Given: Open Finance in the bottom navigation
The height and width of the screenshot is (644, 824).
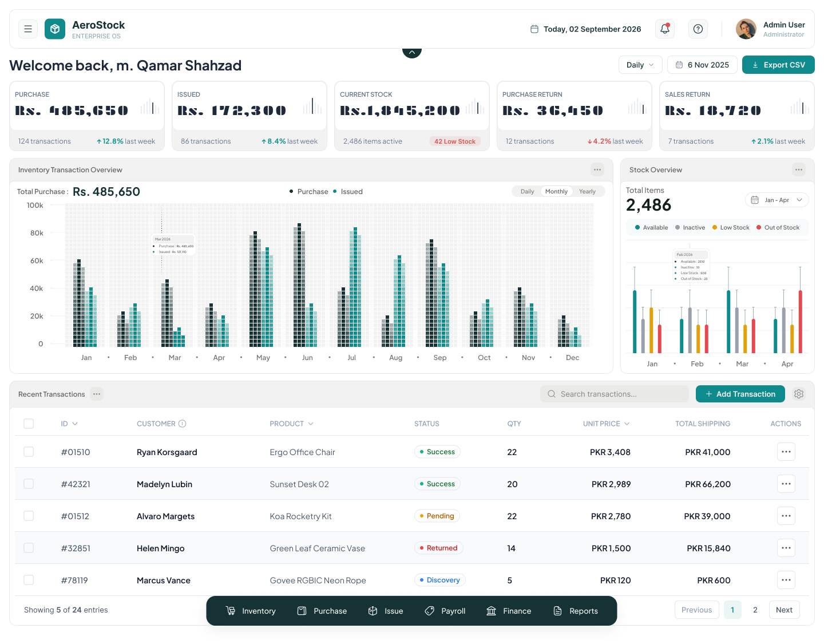Looking at the screenshot, I should 509,611.
